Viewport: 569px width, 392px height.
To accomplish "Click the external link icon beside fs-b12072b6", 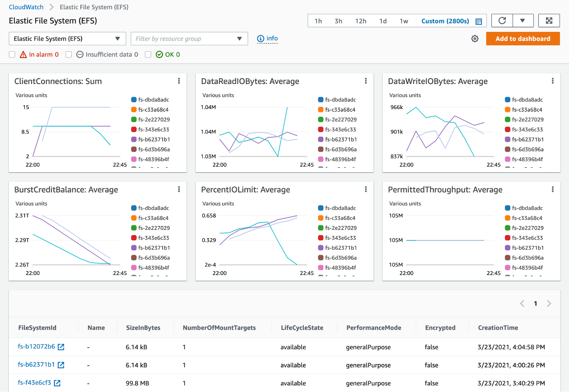I will click(61, 347).
